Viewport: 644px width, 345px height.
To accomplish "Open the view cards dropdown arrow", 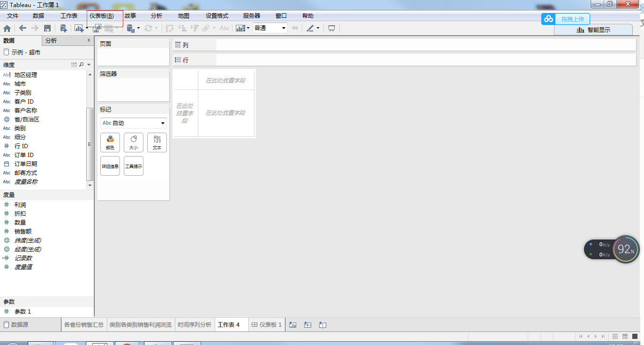I will [x=248, y=28].
